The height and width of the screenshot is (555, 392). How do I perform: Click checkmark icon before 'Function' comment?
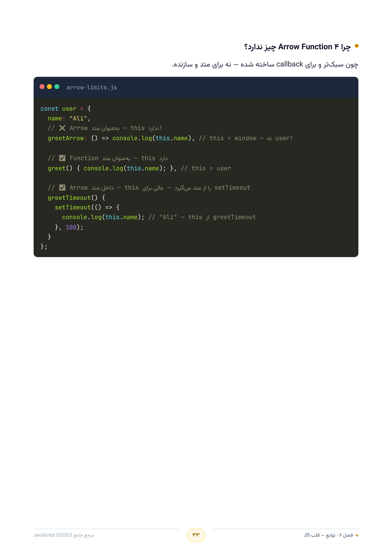tap(62, 158)
